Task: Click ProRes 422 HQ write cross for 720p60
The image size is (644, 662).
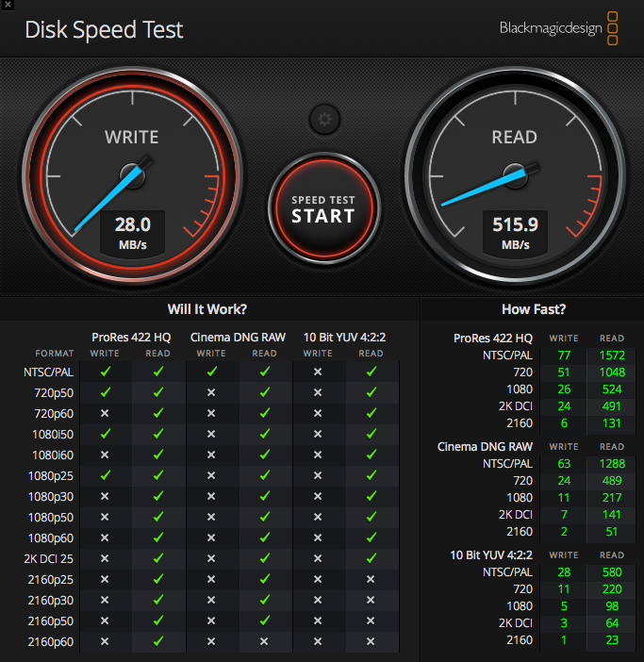Action: click(105, 413)
